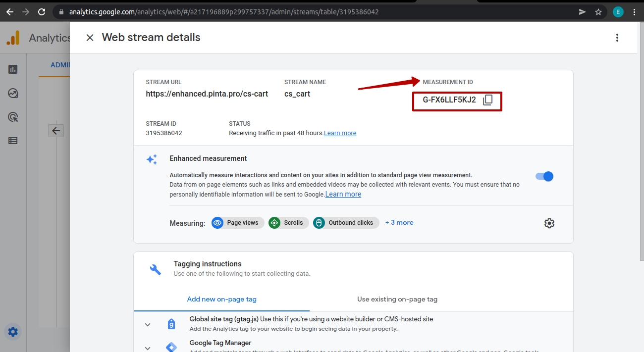Copy the Measurement ID to clipboard
Viewport: 644px width, 352px height.
(x=487, y=100)
